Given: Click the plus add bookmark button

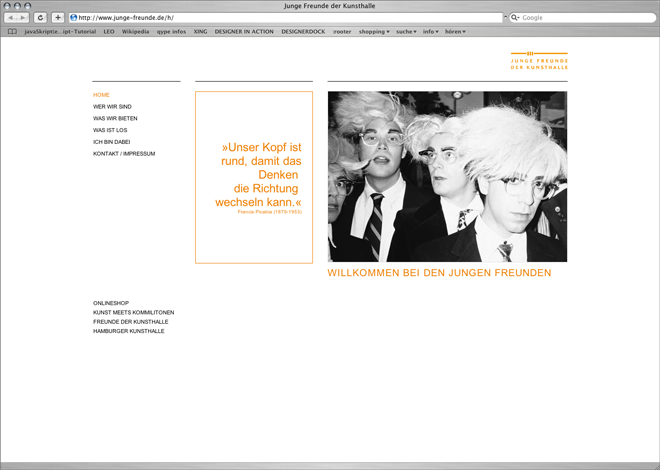Looking at the screenshot, I should click(58, 18).
